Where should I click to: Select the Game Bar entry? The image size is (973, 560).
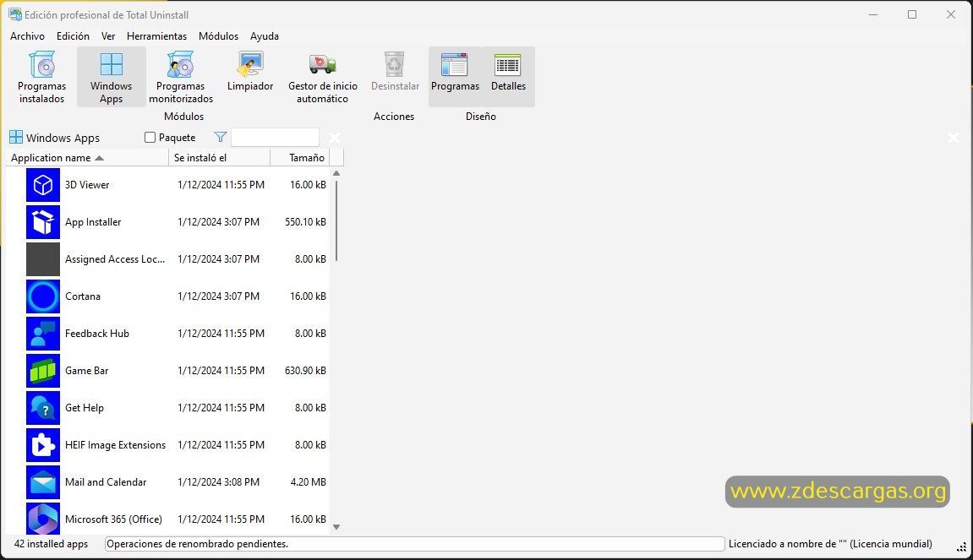click(87, 371)
